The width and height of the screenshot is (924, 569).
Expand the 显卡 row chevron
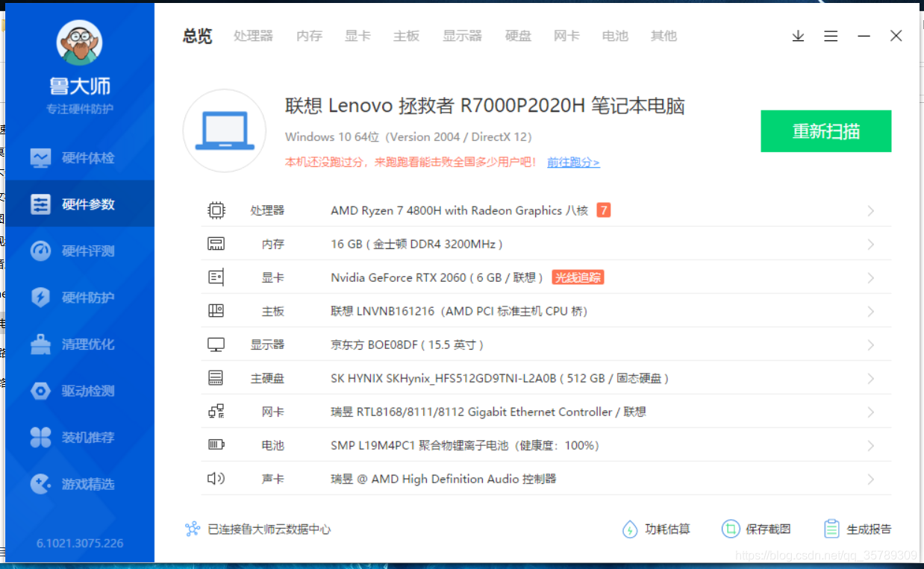pos(871,278)
